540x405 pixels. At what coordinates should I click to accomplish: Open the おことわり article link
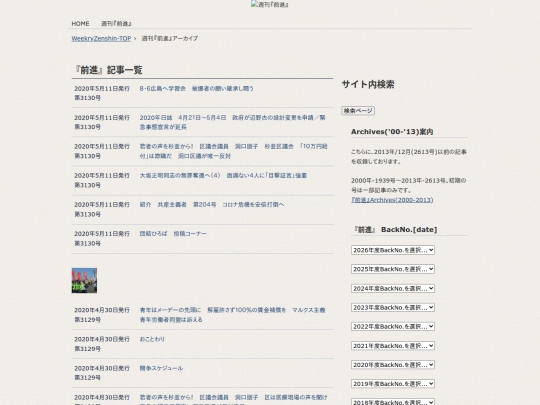coord(152,339)
